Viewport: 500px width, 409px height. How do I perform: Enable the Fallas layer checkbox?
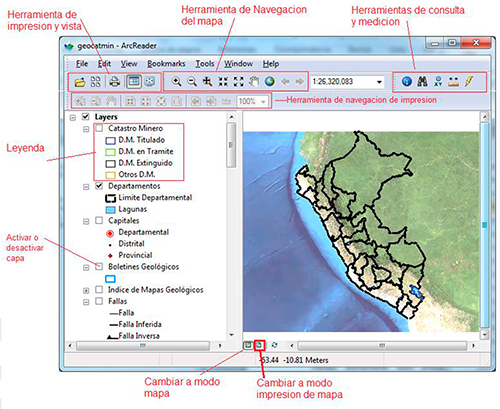(99, 301)
